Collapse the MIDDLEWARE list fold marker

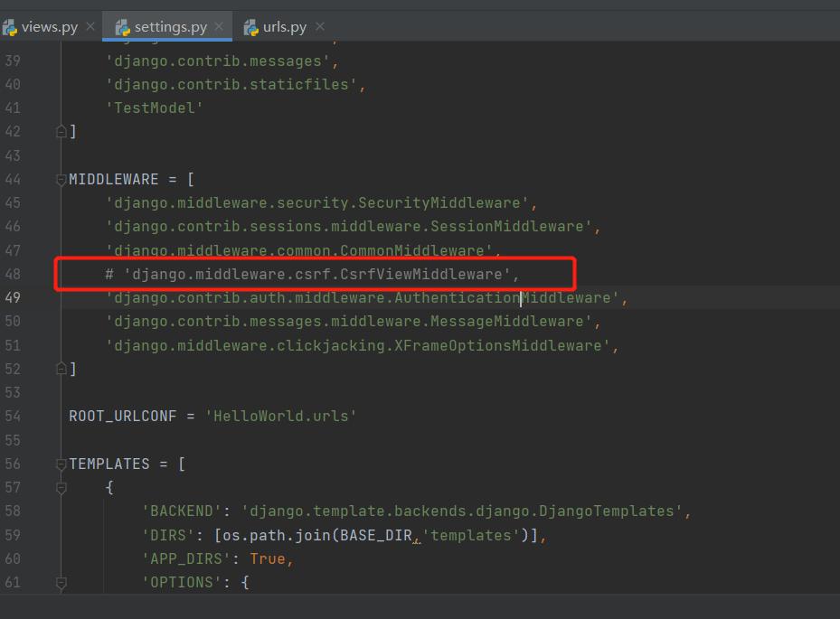pyautogui.click(x=61, y=180)
